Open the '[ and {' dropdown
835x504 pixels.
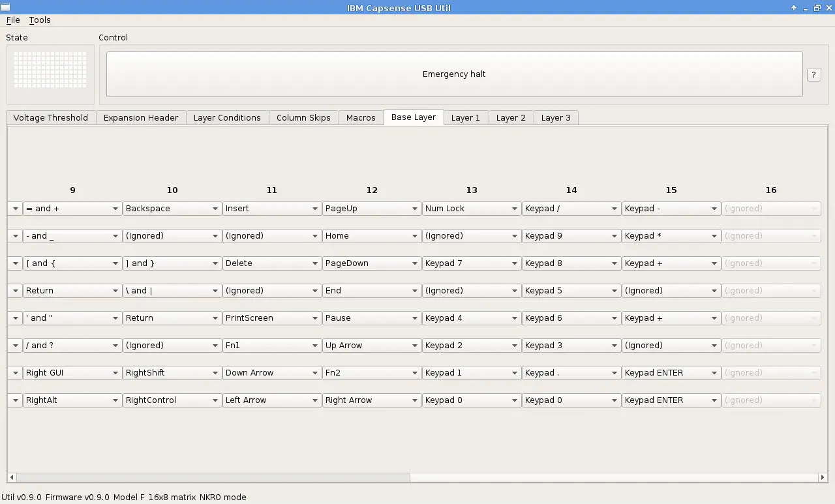point(72,263)
